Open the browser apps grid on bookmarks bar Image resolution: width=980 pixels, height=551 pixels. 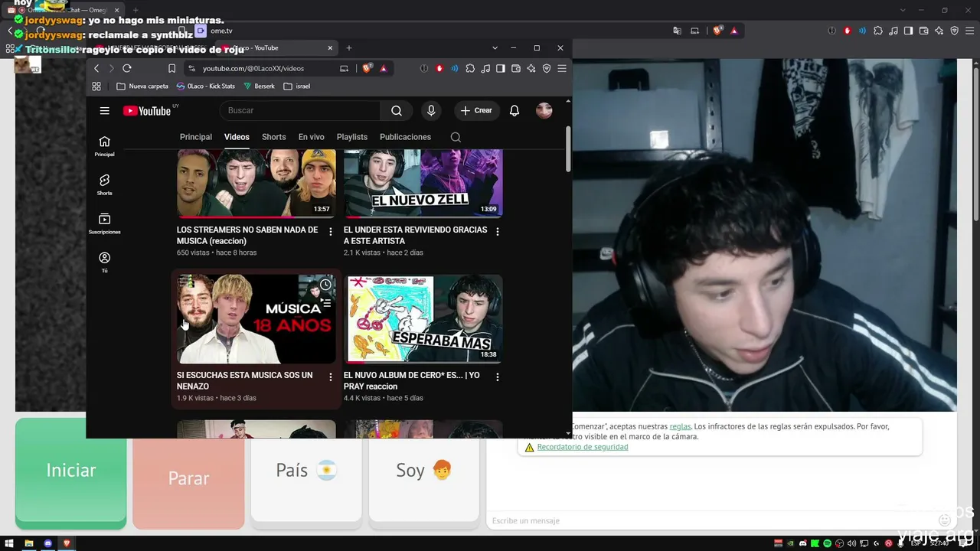pyautogui.click(x=96, y=86)
